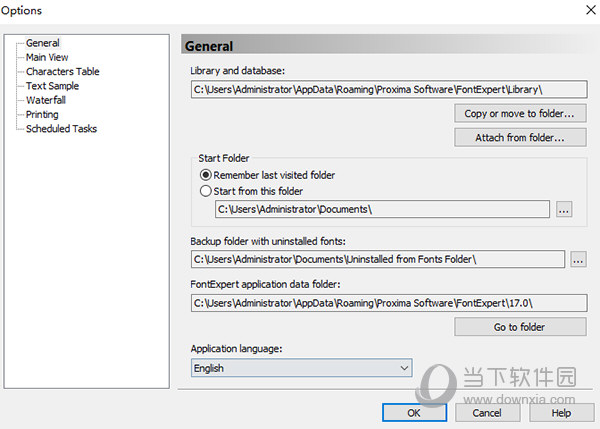Click the Attach from folder button
Screen dimensions: 600x429
point(520,137)
